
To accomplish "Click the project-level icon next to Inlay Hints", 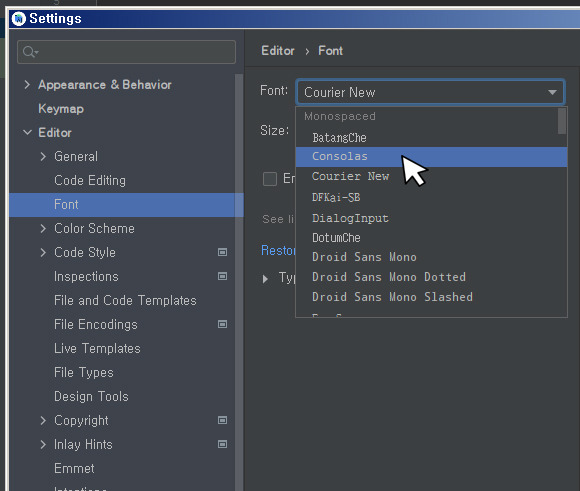I will coord(222,444).
